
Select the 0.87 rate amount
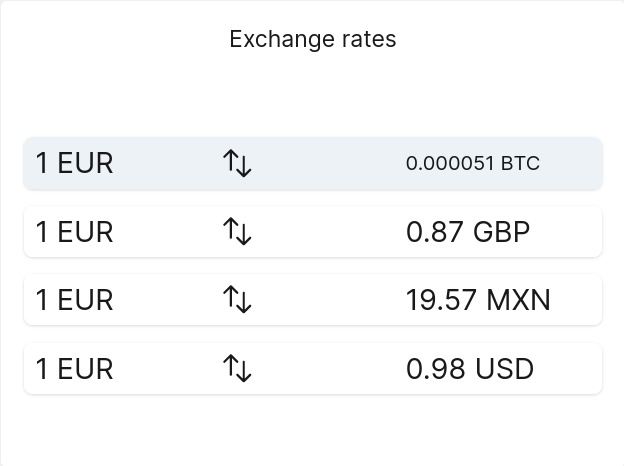(x=435, y=232)
